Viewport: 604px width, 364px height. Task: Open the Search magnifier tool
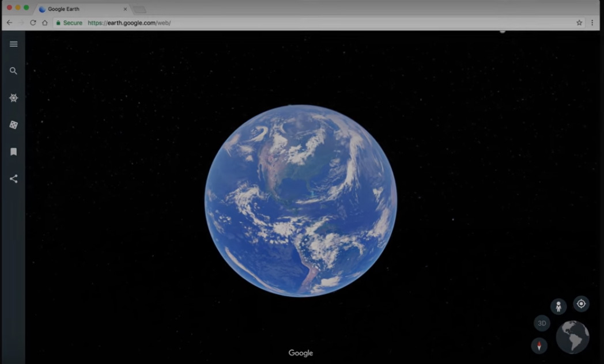pyautogui.click(x=13, y=71)
